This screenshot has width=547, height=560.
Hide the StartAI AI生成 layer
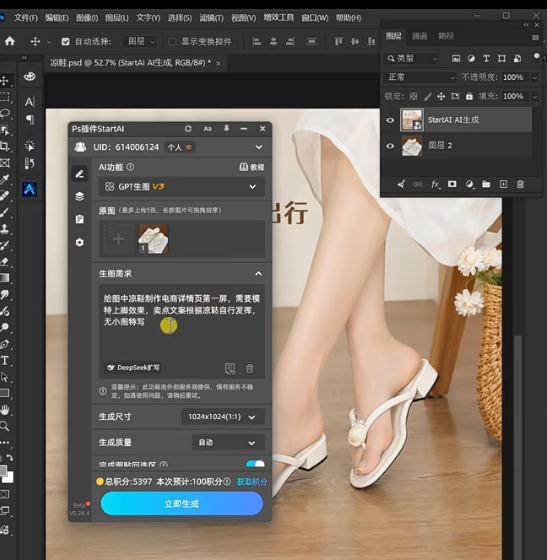coord(390,120)
